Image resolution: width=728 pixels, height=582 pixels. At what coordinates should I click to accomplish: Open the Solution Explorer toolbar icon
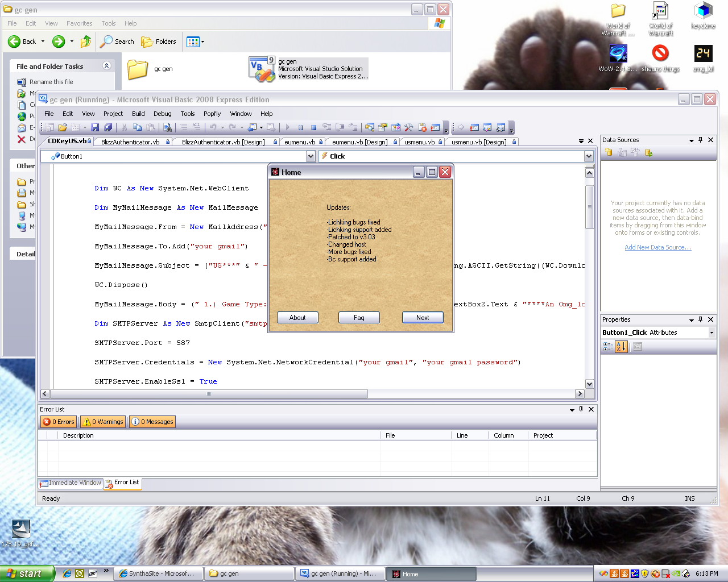click(369, 127)
